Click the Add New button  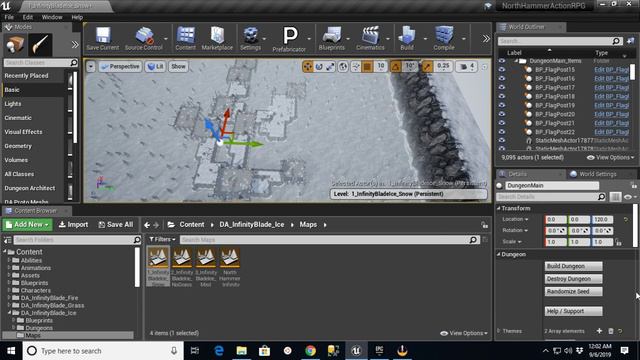click(x=27, y=224)
